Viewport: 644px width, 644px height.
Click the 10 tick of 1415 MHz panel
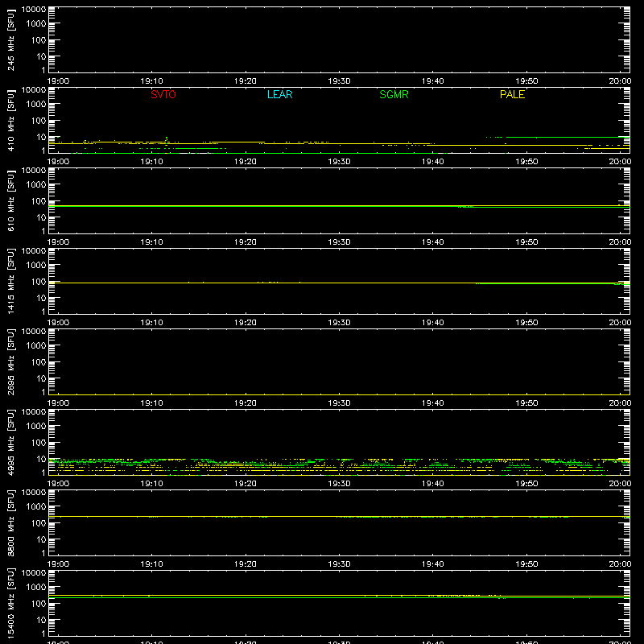pos(41,298)
